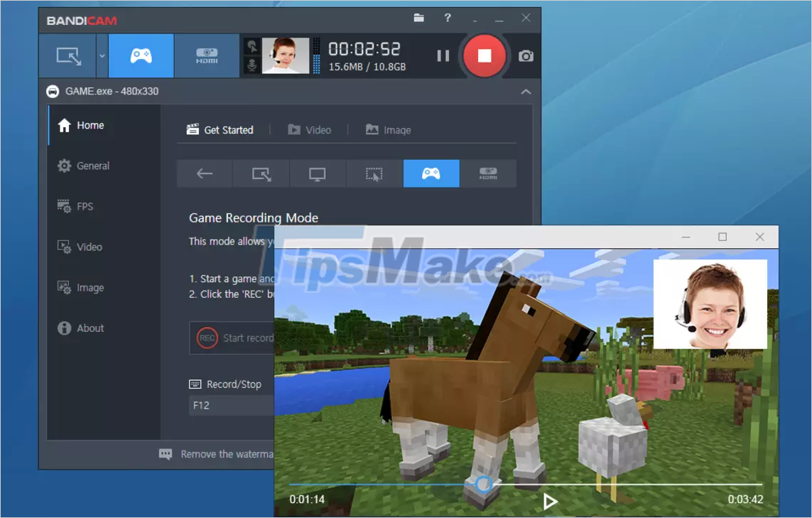Select the Game Recording mode gamepad icon

coord(141,55)
